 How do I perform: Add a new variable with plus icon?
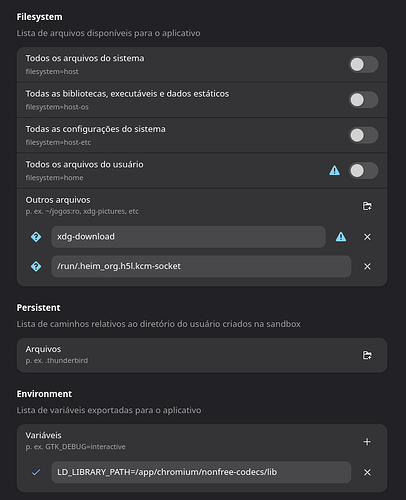[367, 442]
